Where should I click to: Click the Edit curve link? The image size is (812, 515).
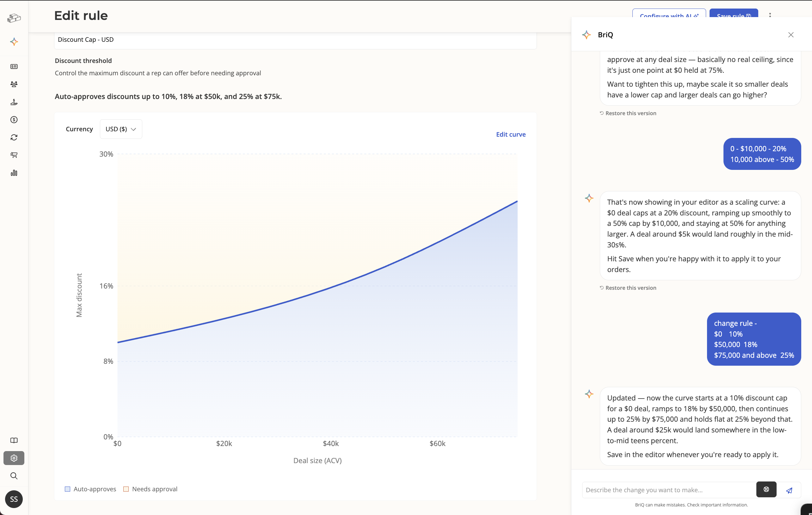tap(511, 134)
